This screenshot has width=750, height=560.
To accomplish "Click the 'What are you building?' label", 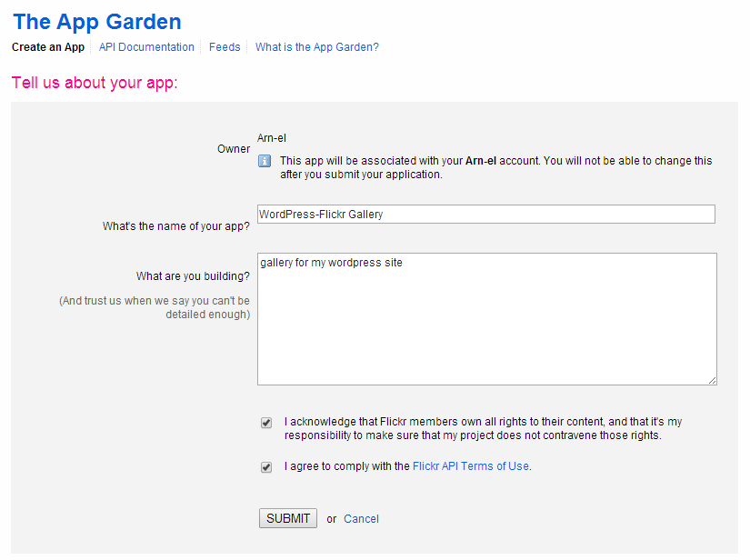I will 193,276.
